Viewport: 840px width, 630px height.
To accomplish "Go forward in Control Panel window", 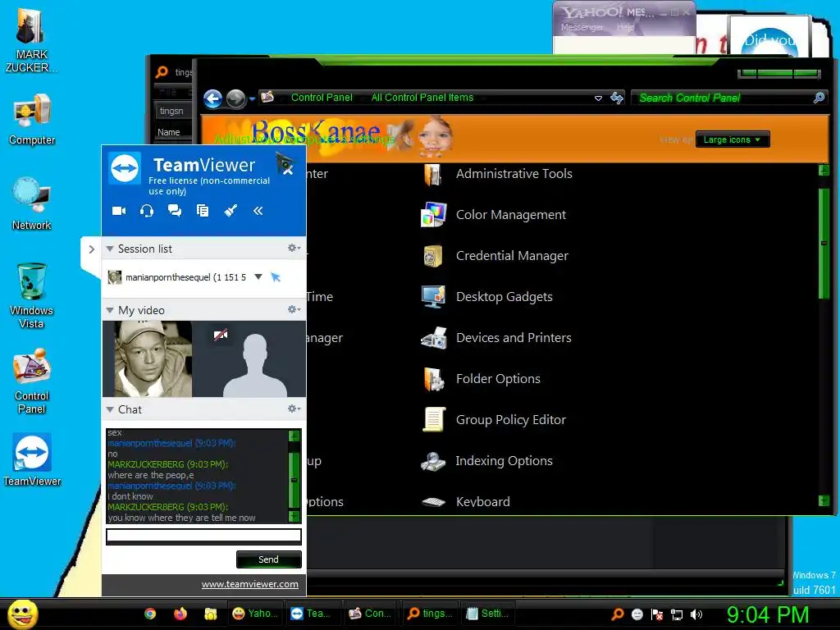I will pyautogui.click(x=235, y=98).
